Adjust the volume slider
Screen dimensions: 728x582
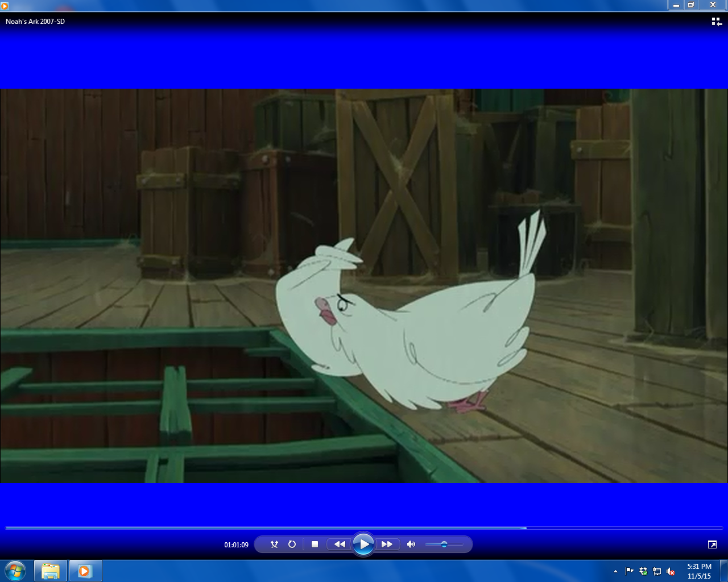[444, 544]
